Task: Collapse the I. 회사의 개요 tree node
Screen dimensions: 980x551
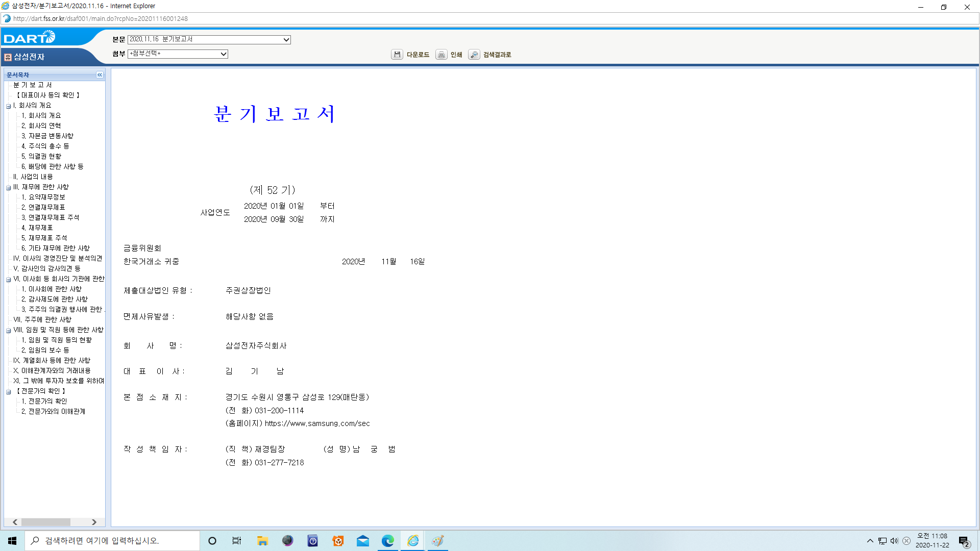Action: pos(8,106)
